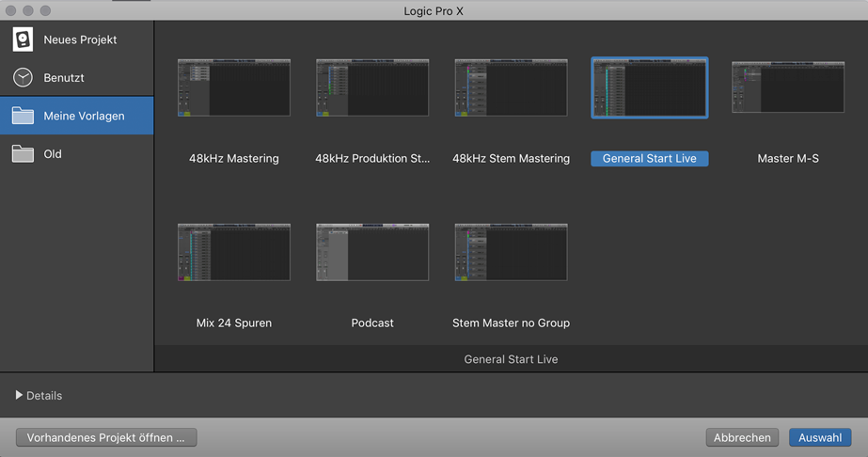Click the Meine Vorlagen folder icon

coord(23,116)
